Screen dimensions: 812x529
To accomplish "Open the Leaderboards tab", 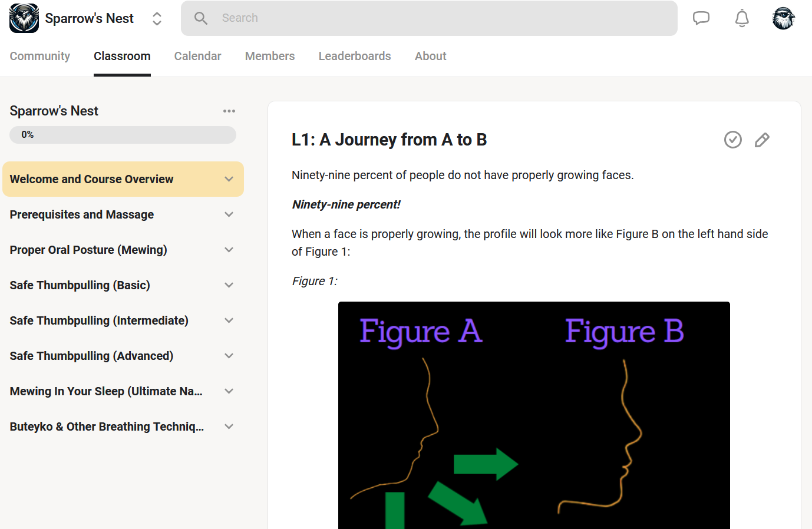I will point(355,56).
